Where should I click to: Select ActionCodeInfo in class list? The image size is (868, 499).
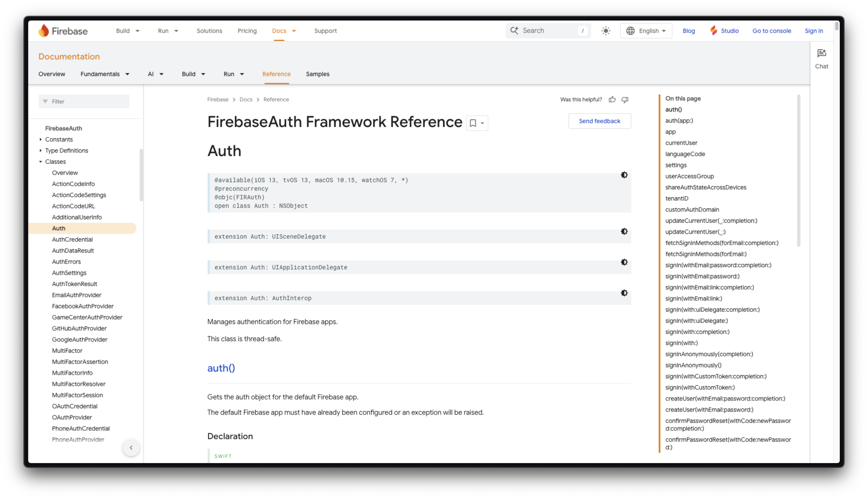tap(73, 184)
